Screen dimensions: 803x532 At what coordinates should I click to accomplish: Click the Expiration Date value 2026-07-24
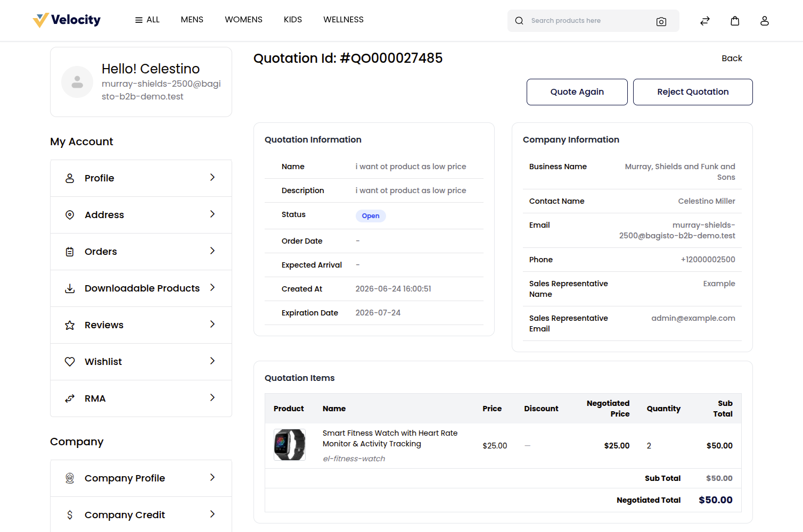point(378,313)
